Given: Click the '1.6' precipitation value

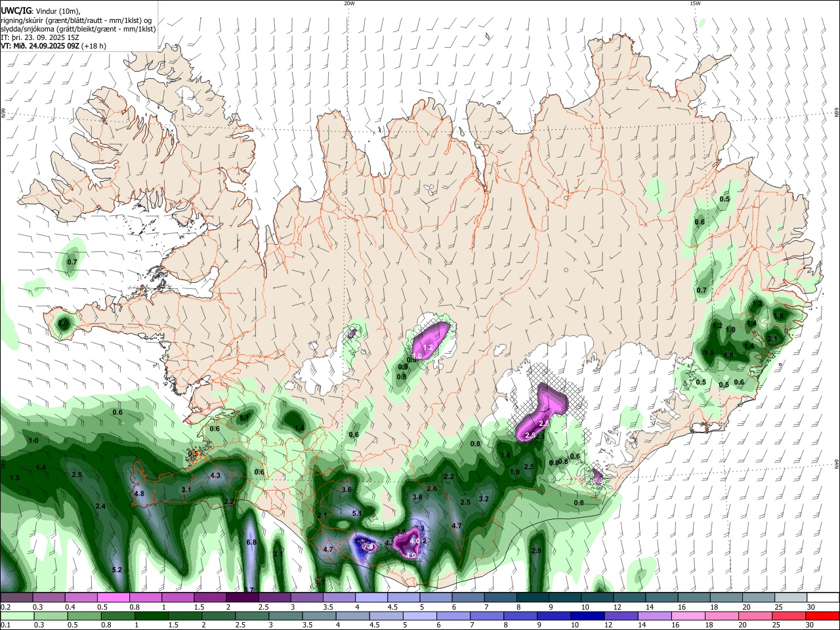Looking at the screenshot, I should coord(505,455).
